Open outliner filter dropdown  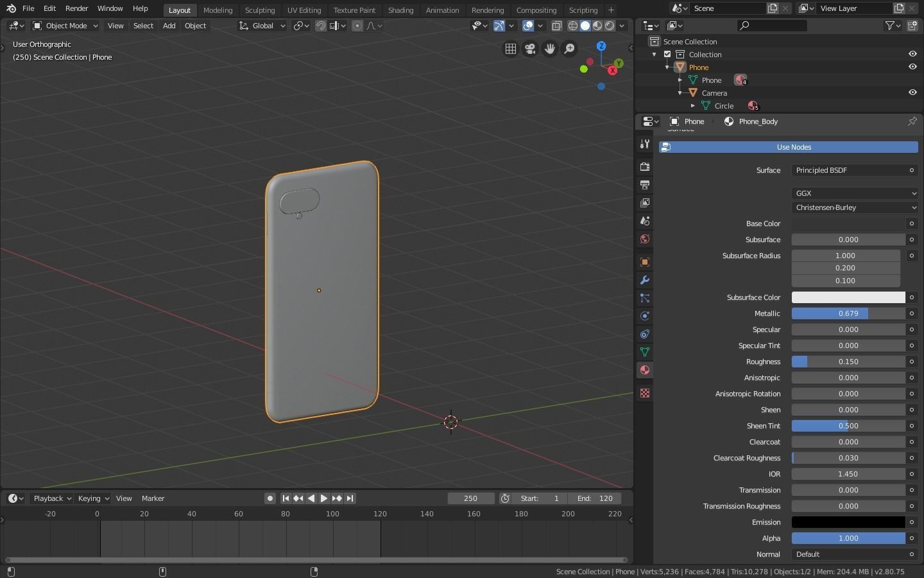pyautogui.click(x=893, y=26)
